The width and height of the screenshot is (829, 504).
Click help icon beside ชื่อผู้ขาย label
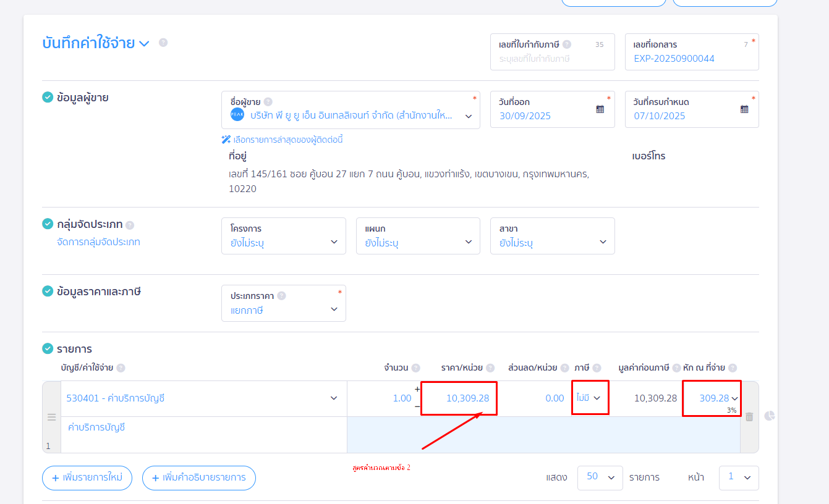268,102
